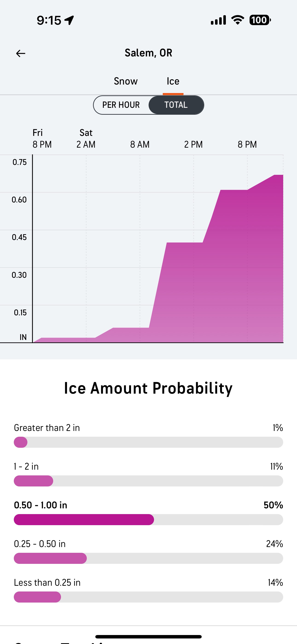Tap the 2 PM time marker

(x=193, y=144)
